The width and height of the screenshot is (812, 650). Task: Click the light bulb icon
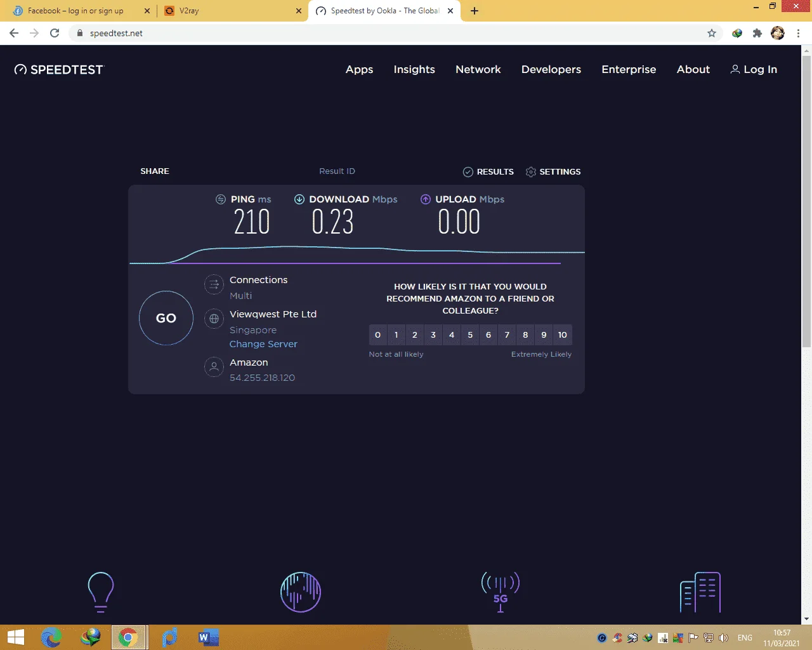click(x=101, y=592)
